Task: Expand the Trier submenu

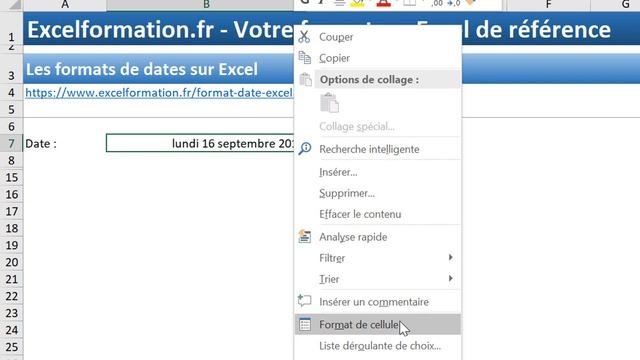Action: (378, 279)
